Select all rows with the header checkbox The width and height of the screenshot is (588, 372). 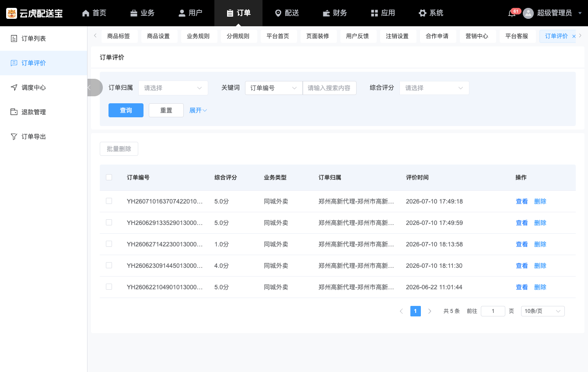point(109,177)
